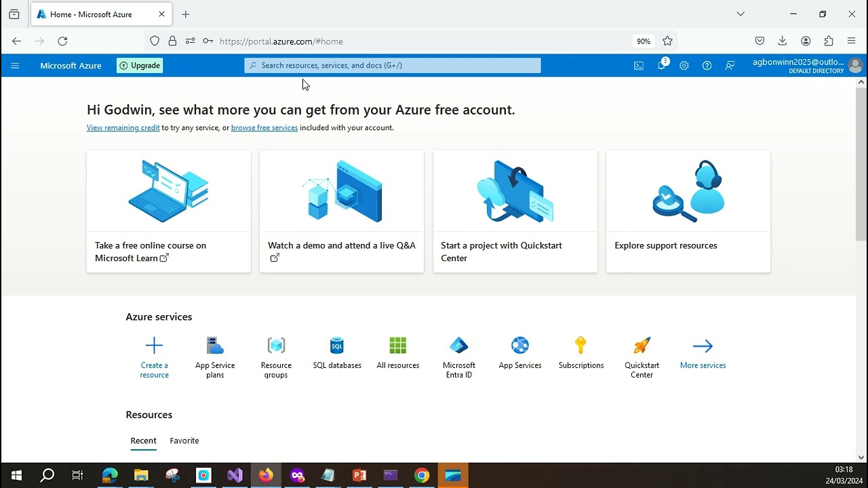Reload the page with the refresh button
This screenshot has height=488, width=868.
click(62, 41)
